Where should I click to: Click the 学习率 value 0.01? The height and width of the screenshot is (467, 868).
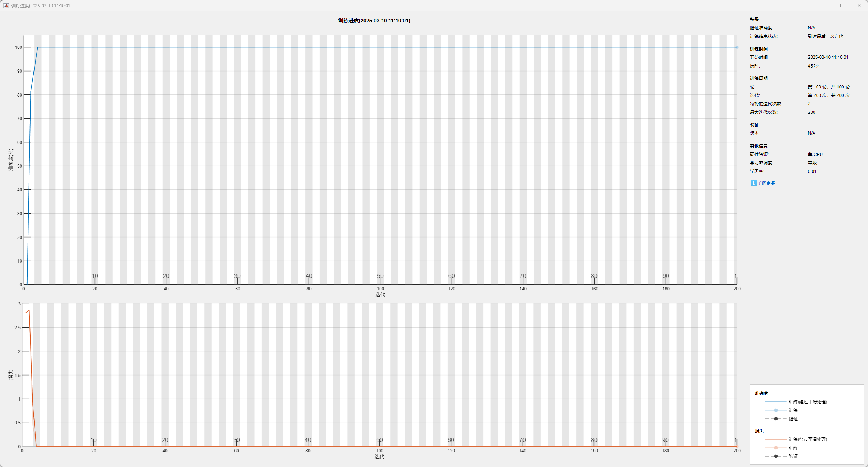coord(812,171)
